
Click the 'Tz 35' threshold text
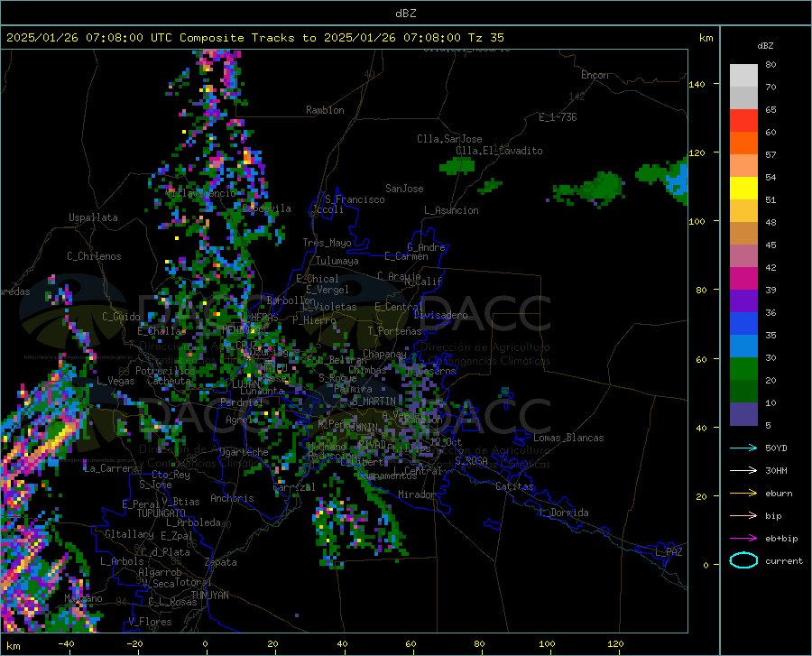pyautogui.click(x=485, y=38)
